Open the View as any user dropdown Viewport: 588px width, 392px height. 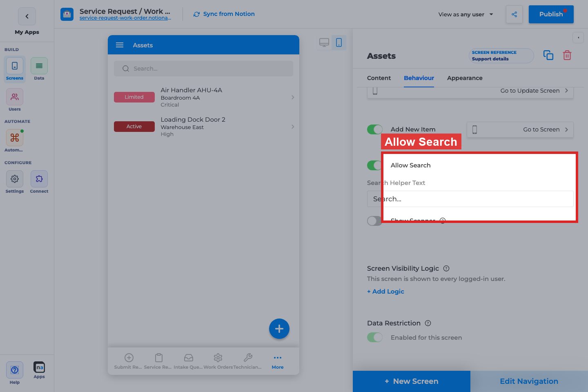coord(466,14)
